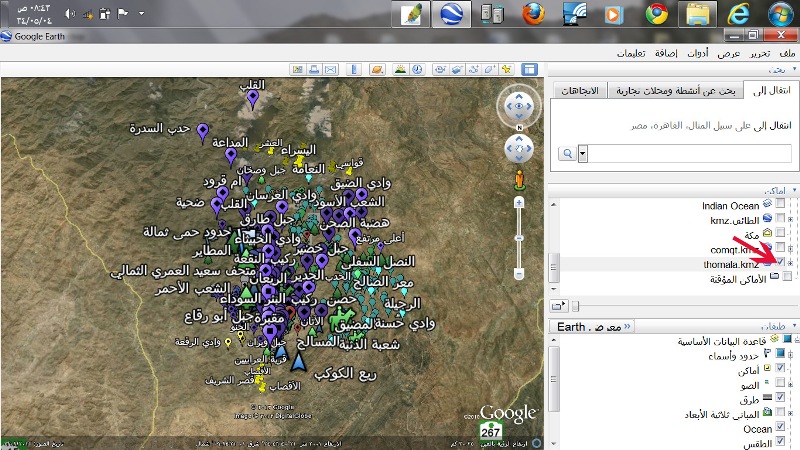
Task: Open the إضافة Add menu
Action: click(x=666, y=53)
